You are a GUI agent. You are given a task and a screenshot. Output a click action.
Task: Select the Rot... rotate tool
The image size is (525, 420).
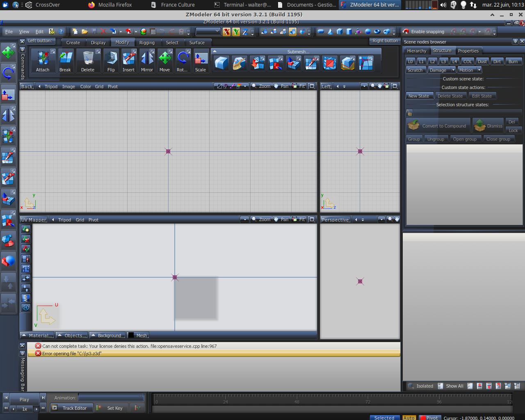(x=183, y=61)
